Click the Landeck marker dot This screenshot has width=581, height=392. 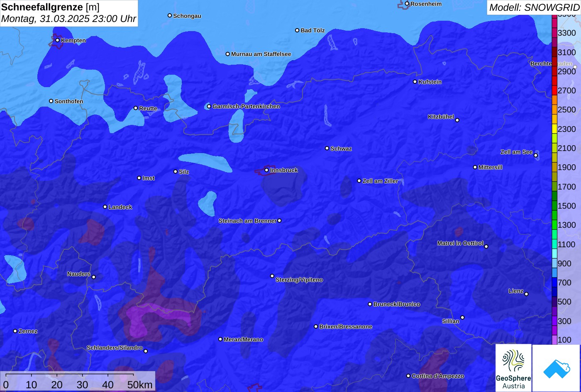pos(105,207)
